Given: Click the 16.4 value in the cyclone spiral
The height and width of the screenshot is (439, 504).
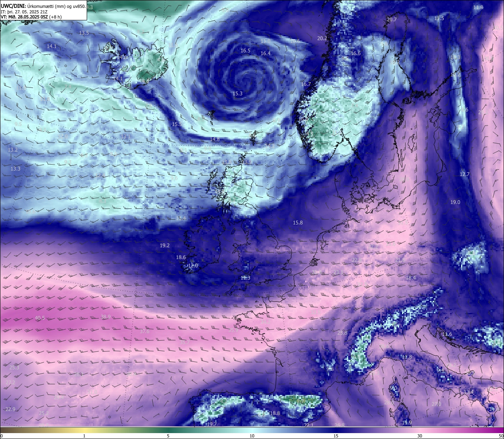Looking at the screenshot, I should pos(265,54).
